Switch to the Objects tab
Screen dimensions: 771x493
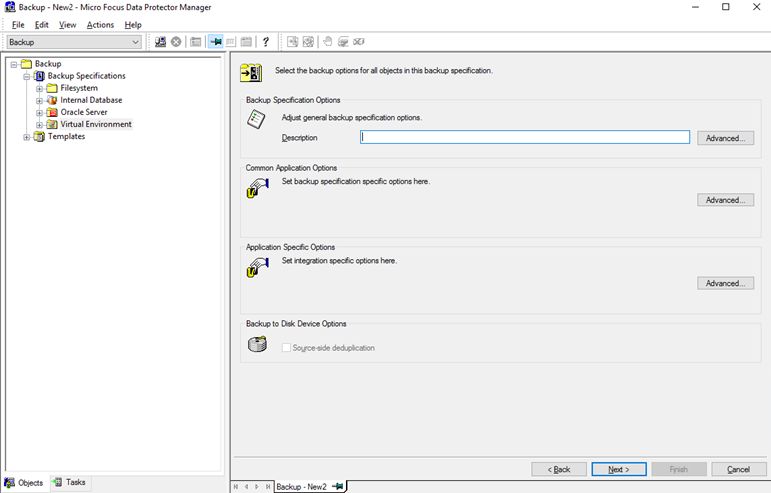coord(24,483)
